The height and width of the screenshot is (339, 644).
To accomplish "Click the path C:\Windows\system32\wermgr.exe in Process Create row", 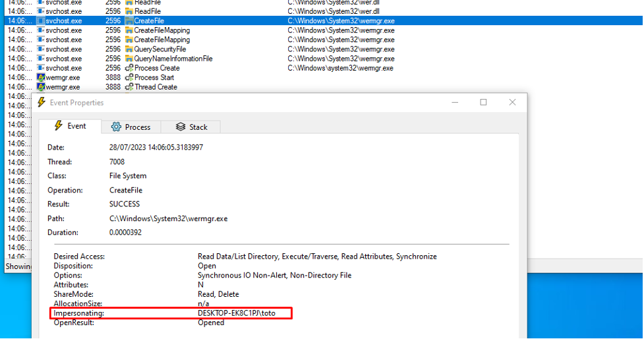I will tap(341, 68).
